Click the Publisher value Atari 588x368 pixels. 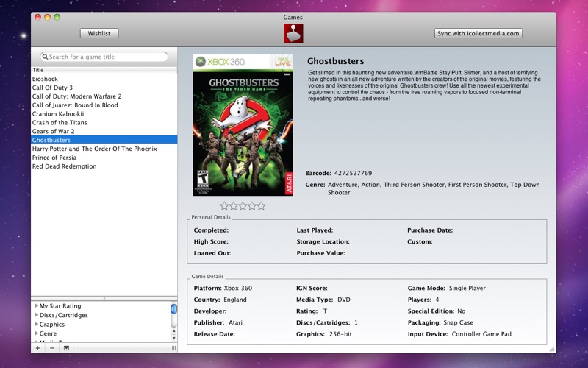pos(235,322)
